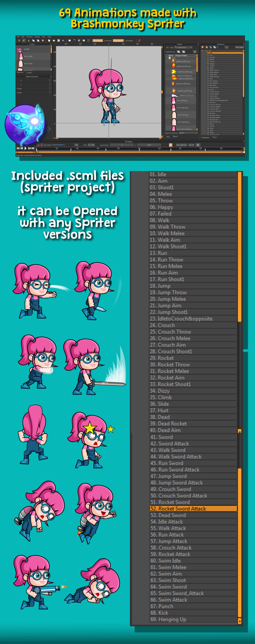This screenshot has width=255, height=644.
Task: Open the File menu
Action: coord(18,37)
